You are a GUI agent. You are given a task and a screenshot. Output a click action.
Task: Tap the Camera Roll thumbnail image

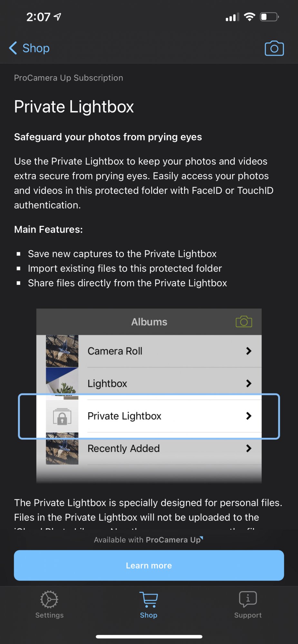[x=62, y=351]
